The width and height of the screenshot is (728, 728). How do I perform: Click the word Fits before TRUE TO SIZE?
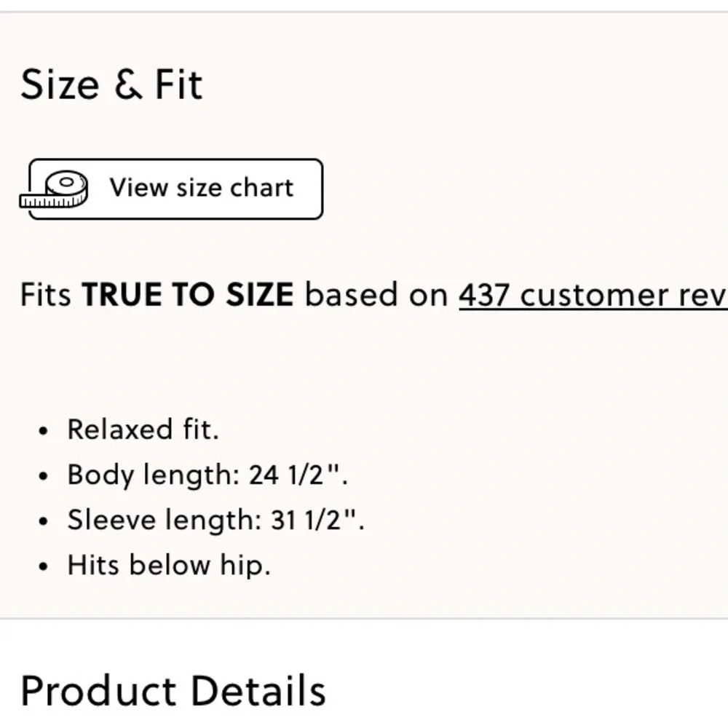pos(46,295)
